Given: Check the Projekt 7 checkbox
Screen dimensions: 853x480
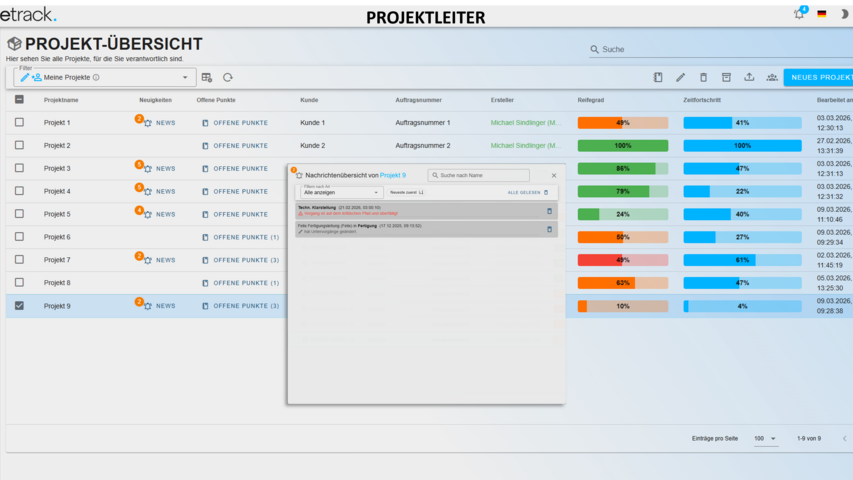Looking at the screenshot, I should [19, 260].
